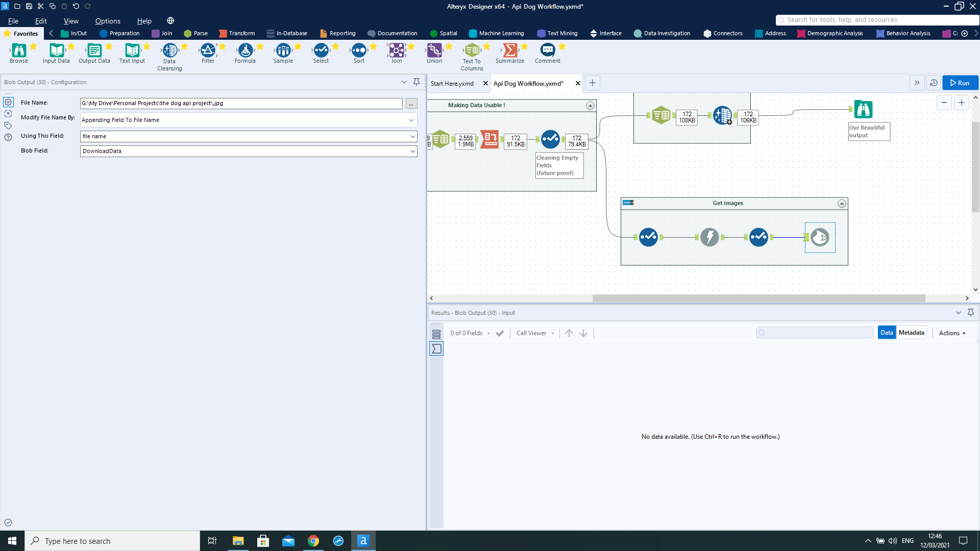
Task: Select the Summarize tool icon
Action: (509, 51)
